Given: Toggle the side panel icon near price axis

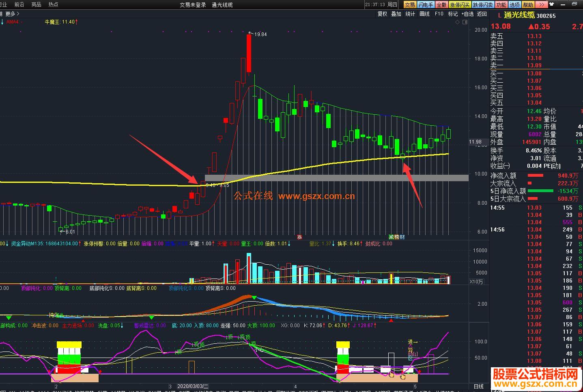Looking at the screenshot, I should (x=465, y=22).
